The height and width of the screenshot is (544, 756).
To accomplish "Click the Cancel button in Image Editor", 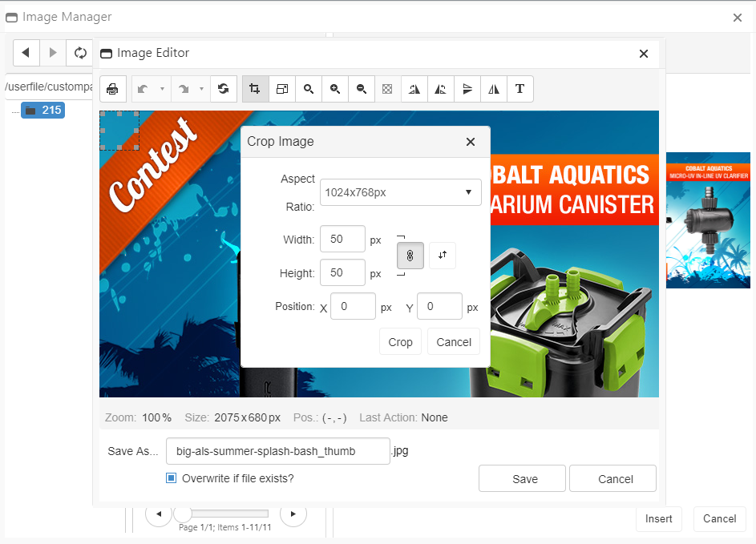I will click(x=612, y=478).
